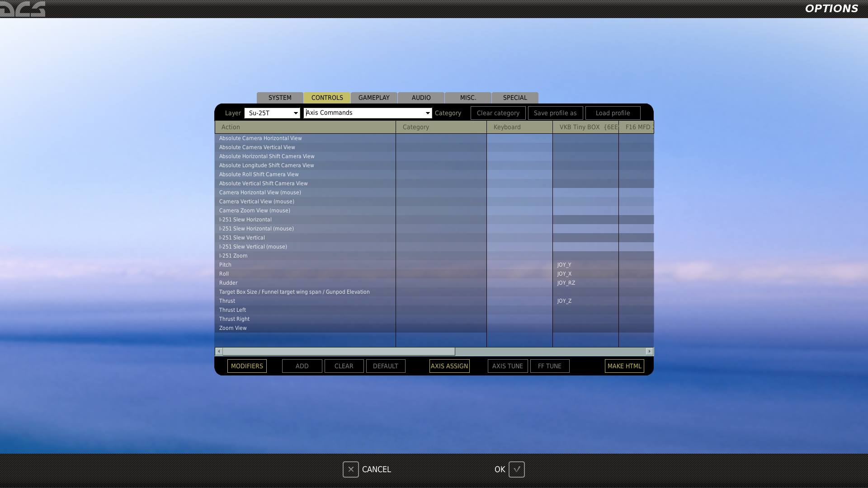Screen dimensions: 868x488
Task: Click the Cancel X icon
Action: point(351,469)
